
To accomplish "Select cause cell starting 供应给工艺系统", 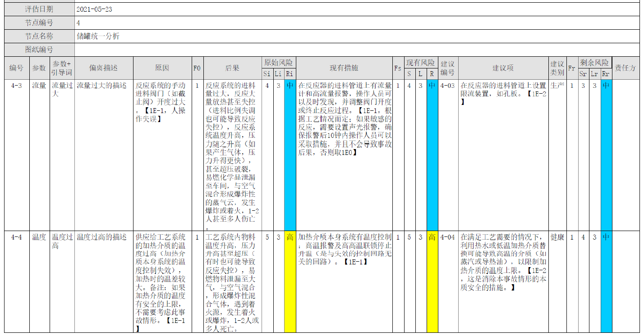I will pos(162,282).
